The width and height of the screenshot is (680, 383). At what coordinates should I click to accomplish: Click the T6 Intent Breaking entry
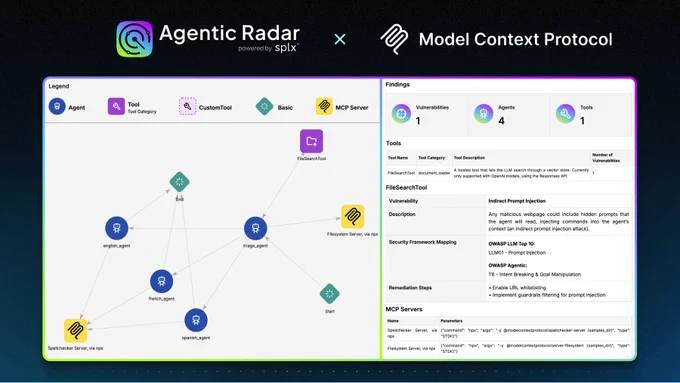tap(534, 274)
